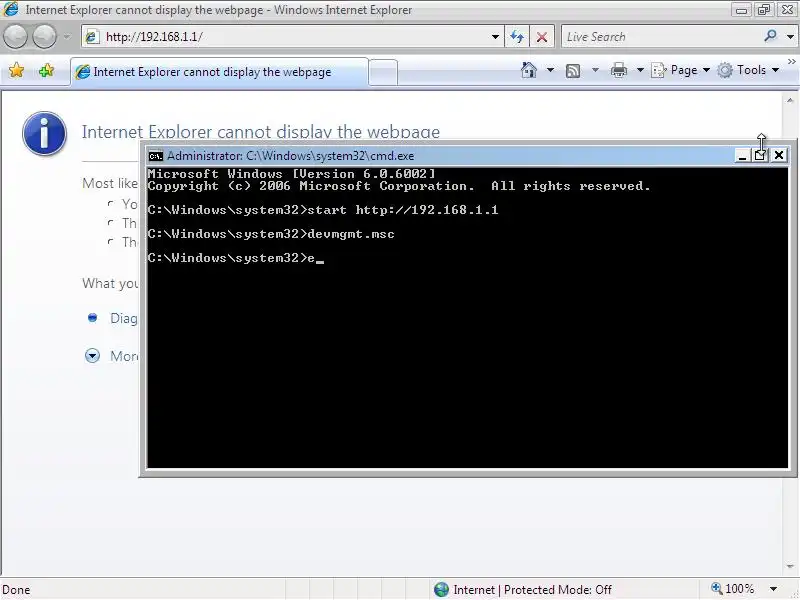
Task: Select the 'Internet Explorer cannot display the webpage' tab
Action: pos(219,72)
